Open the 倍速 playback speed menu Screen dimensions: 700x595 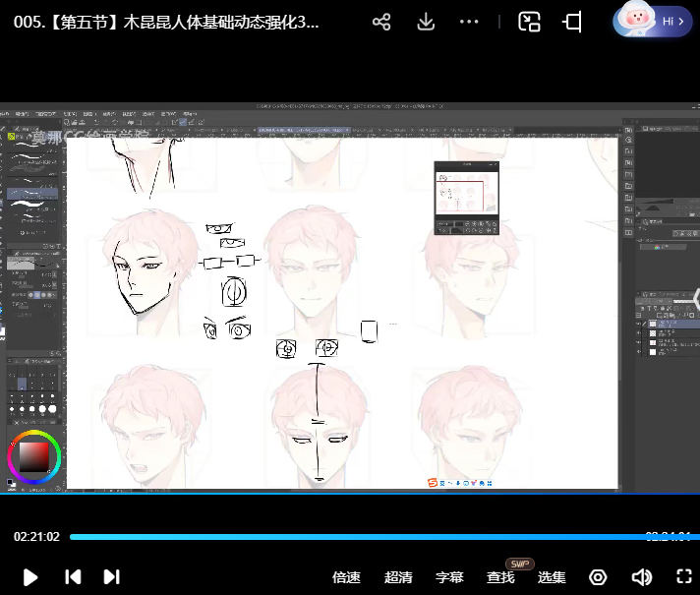346,577
